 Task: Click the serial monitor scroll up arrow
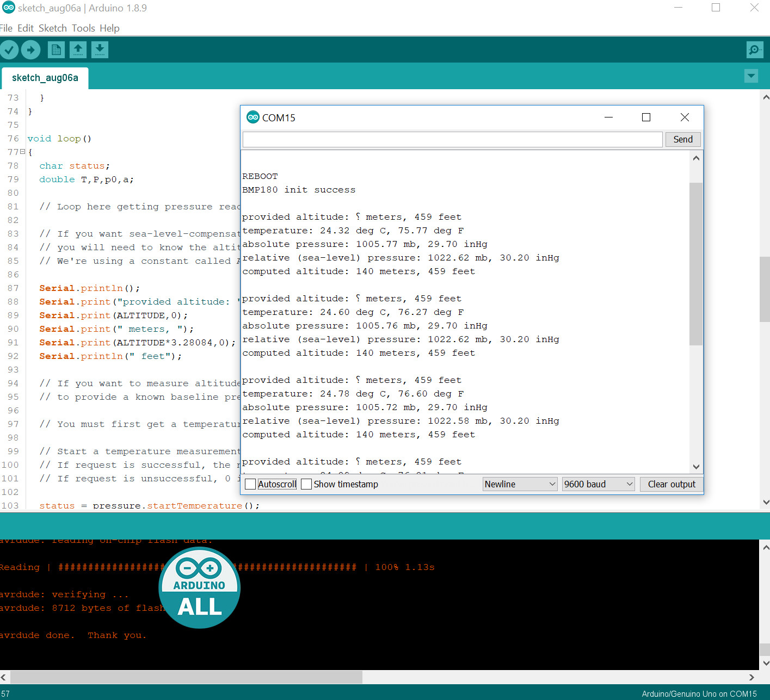coord(696,158)
